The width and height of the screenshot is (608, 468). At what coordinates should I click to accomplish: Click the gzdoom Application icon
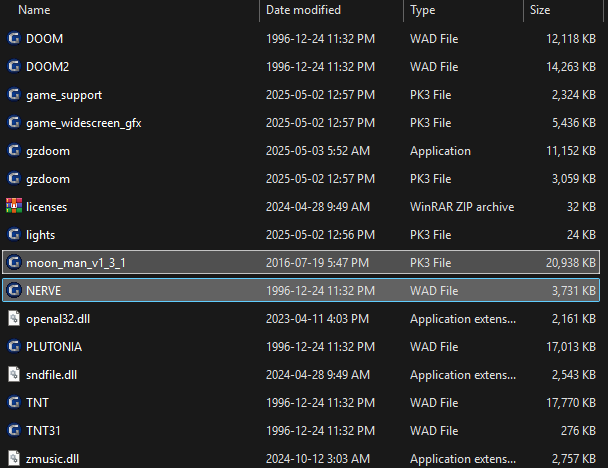coord(14,150)
